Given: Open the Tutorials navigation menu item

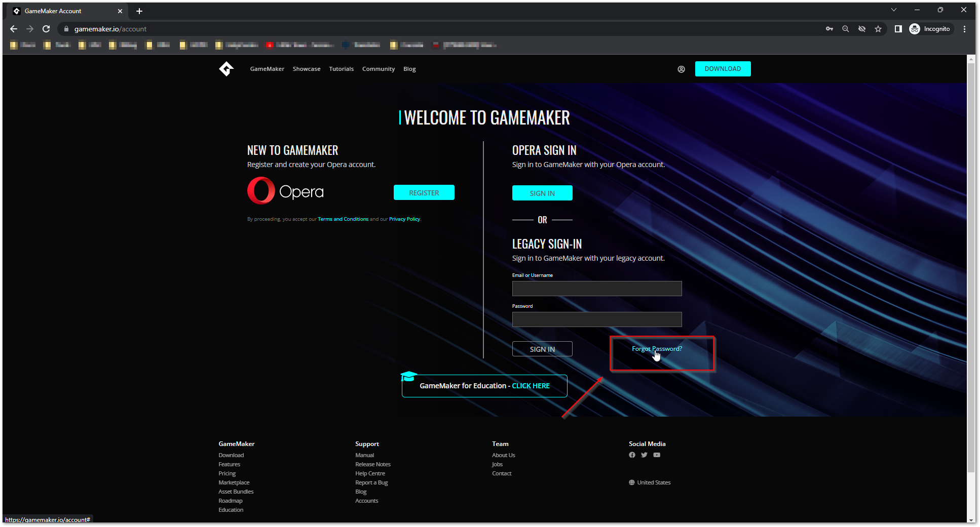Looking at the screenshot, I should point(341,69).
